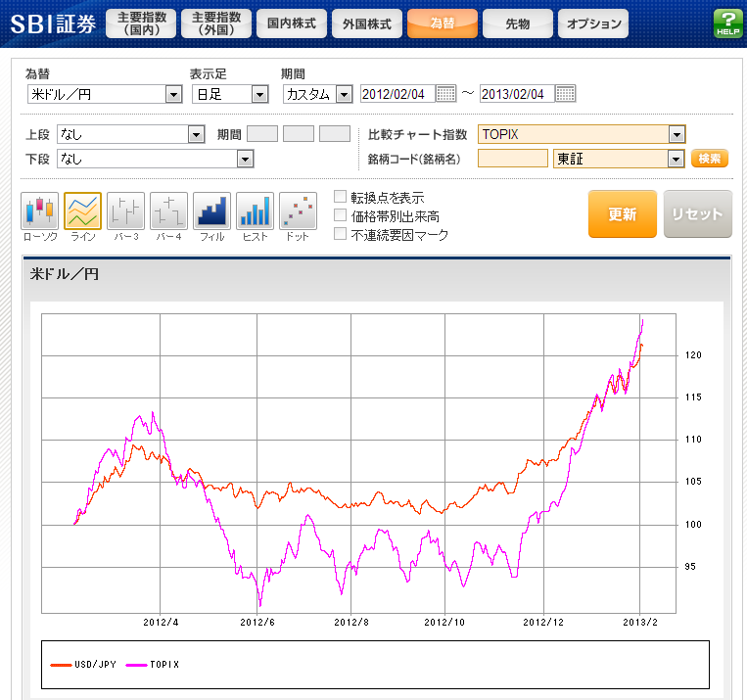The width and height of the screenshot is (747, 700).
Task: Click the third 期間 parameter field
Action: point(335,134)
